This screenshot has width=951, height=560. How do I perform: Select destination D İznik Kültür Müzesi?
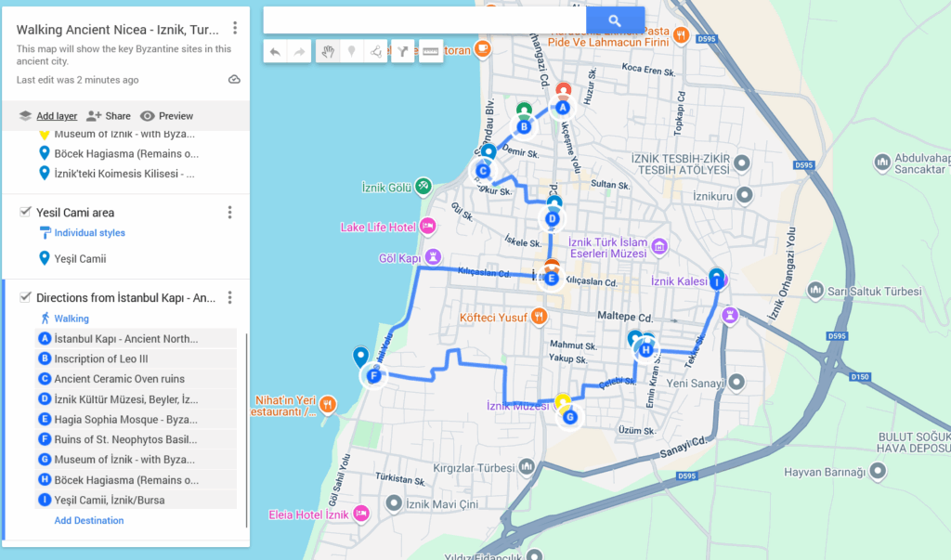[136, 399]
